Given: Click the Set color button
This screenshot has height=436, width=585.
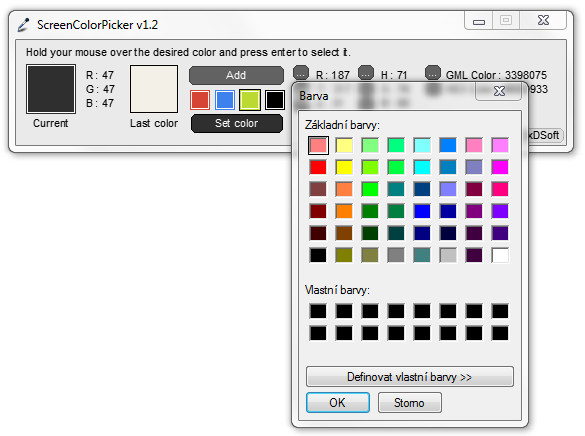Looking at the screenshot, I should (237, 123).
